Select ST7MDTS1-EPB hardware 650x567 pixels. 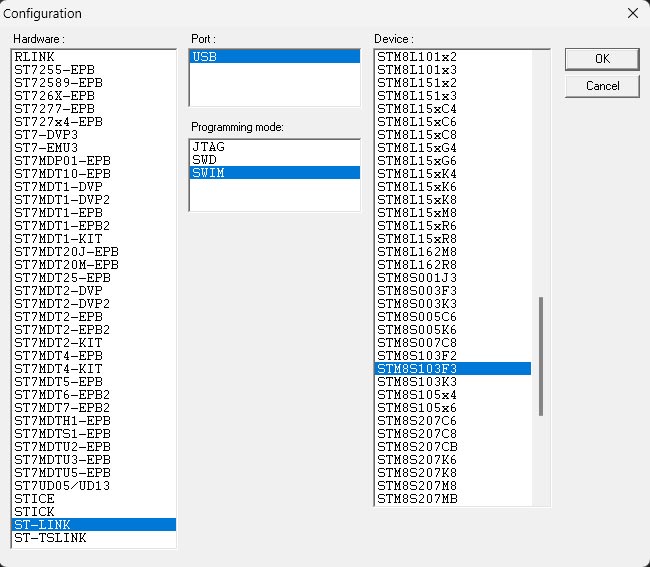pyautogui.click(x=94, y=434)
